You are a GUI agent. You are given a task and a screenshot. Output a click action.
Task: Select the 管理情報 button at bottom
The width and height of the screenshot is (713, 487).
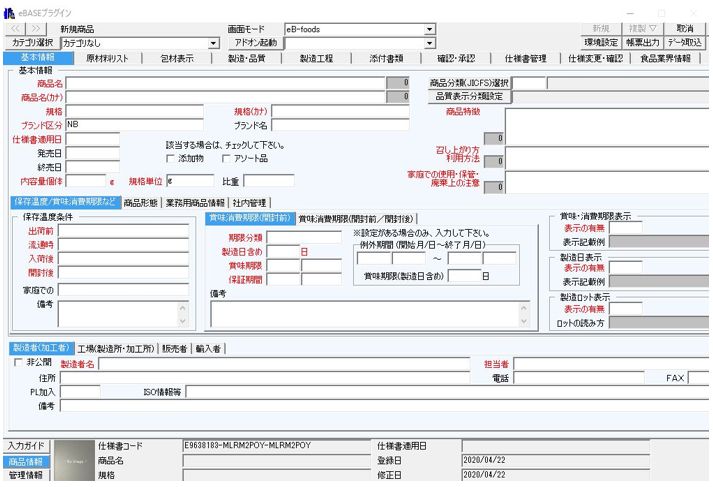(26, 475)
